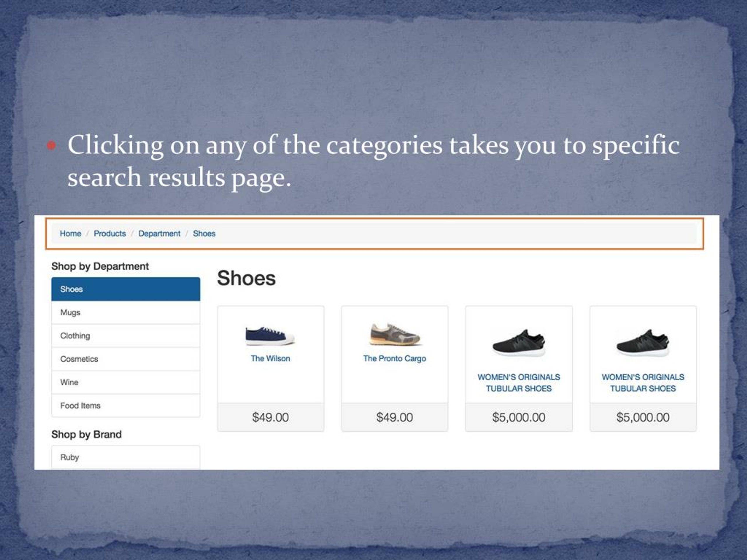Select the Department breadcrumb link

[159, 233]
